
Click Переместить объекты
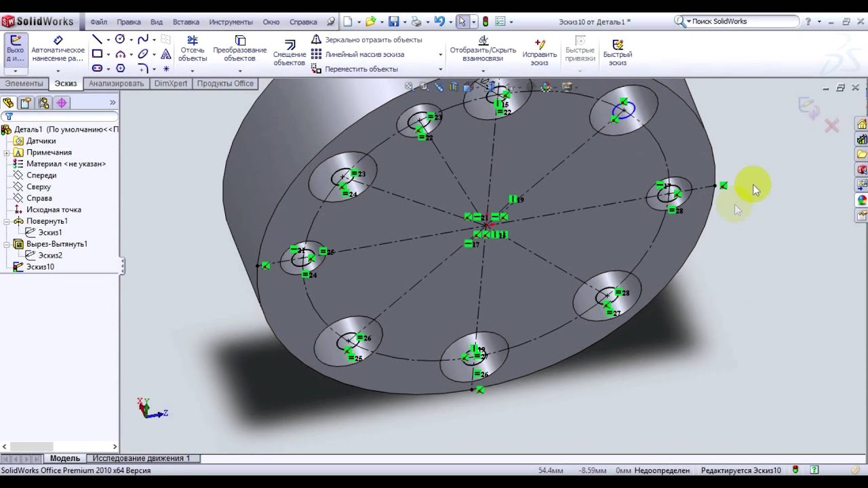pos(355,69)
